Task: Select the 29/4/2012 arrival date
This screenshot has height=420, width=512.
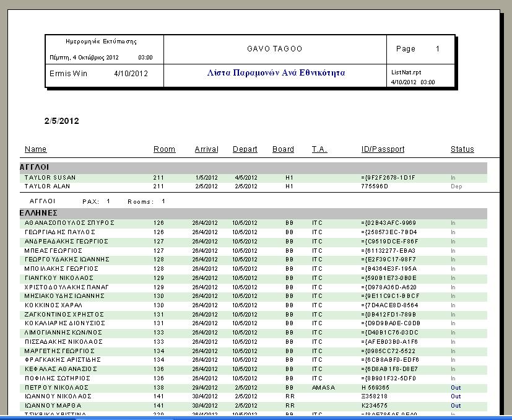Action: [x=205, y=388]
